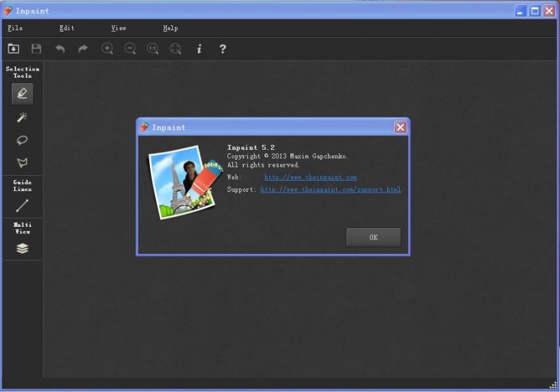Click the eraser icon in main title bar
Screen dimensions: 560x392
click(8, 10)
